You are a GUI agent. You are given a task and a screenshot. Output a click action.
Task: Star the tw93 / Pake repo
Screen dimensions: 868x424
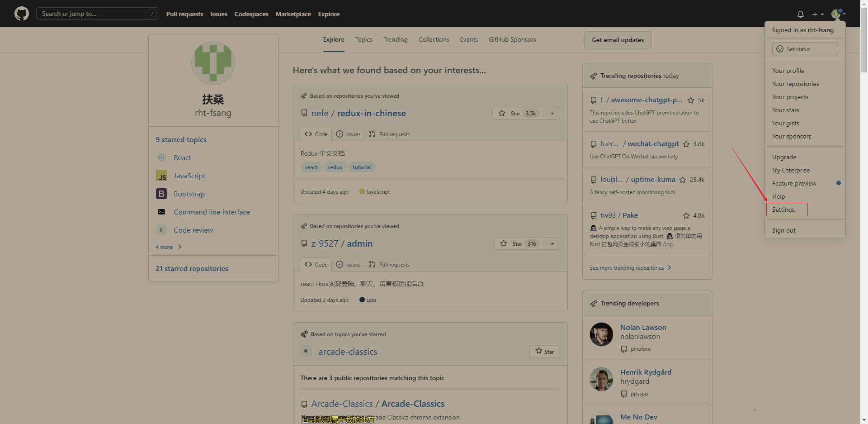tap(686, 215)
